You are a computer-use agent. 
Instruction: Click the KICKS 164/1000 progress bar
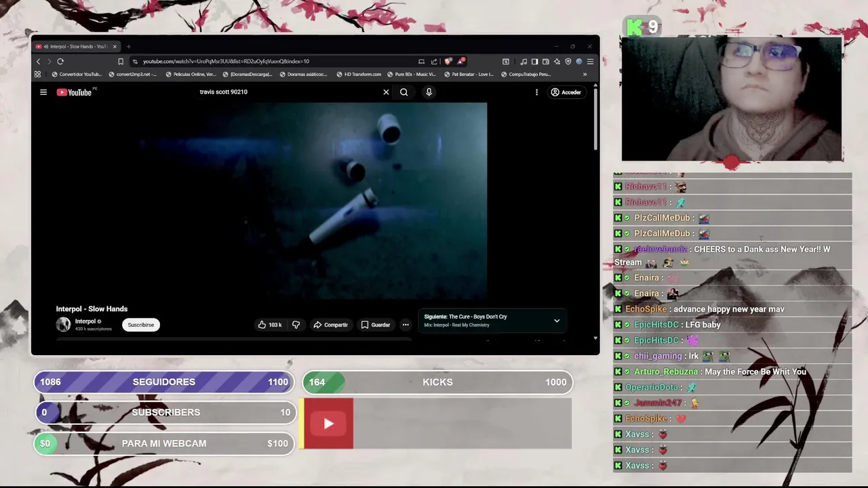(437, 382)
